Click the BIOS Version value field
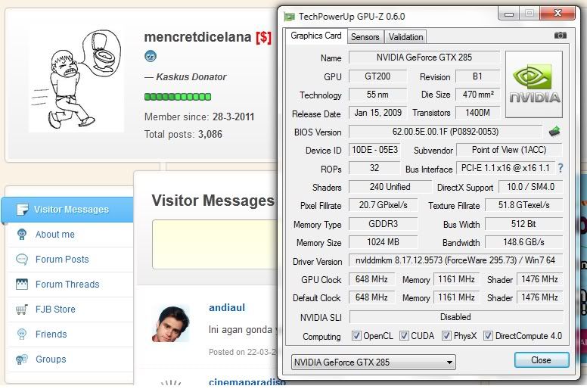This screenshot has width=587, height=392. click(446, 132)
